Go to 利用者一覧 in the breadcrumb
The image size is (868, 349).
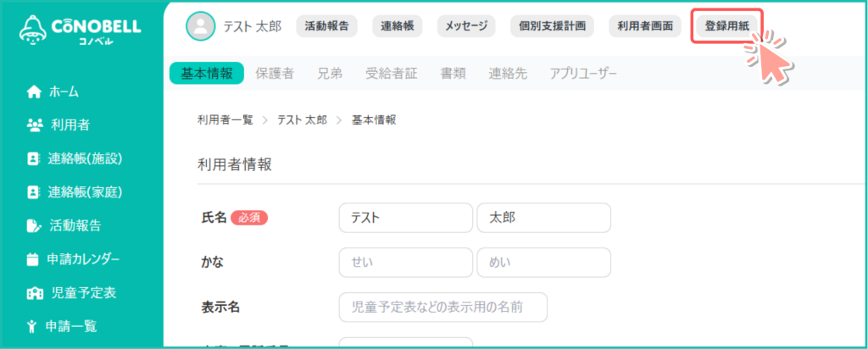tap(225, 119)
